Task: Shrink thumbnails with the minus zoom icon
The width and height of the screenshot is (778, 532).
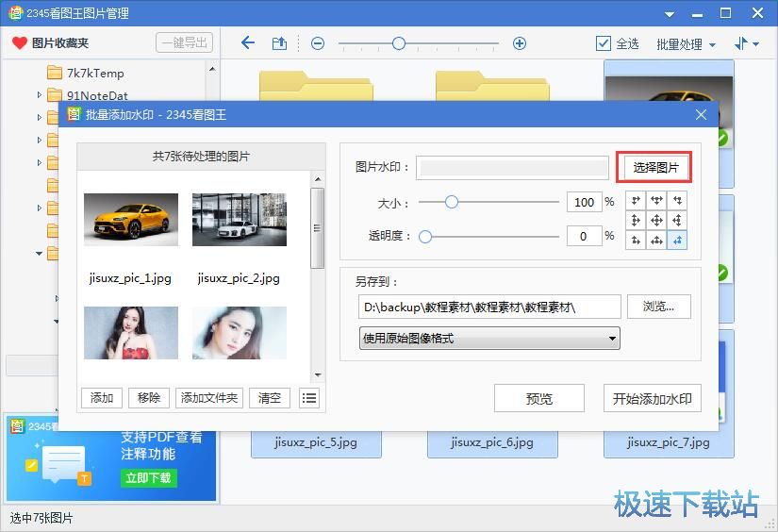Action: point(318,43)
